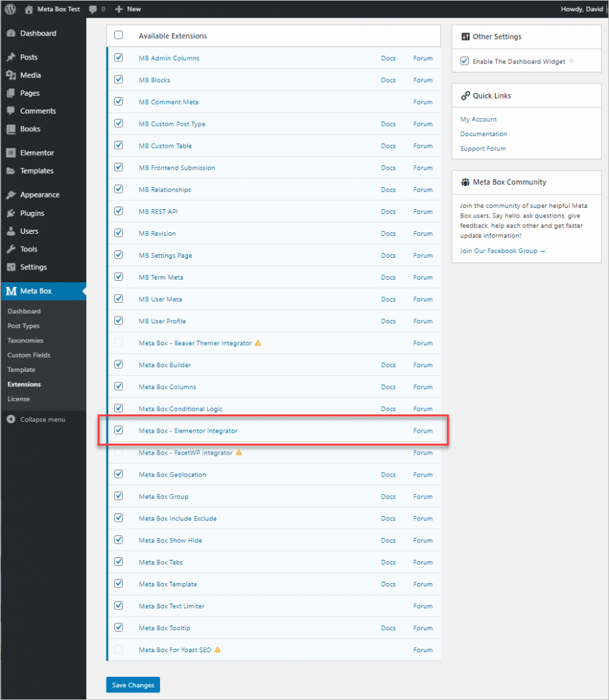Screen dimensions: 609x700
Task: Open the Join Our Facebook Group link
Action: click(502, 251)
